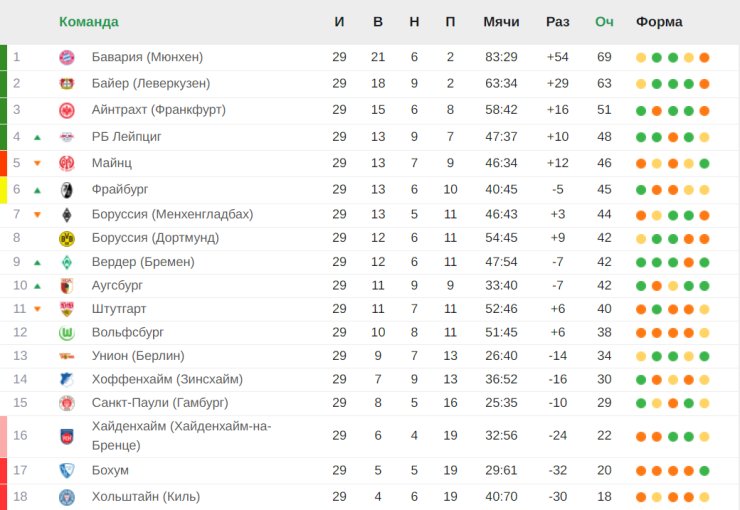Image resolution: width=740 pixels, height=510 pixels.
Task: Sort standings by Оч points header
Action: tap(604, 22)
